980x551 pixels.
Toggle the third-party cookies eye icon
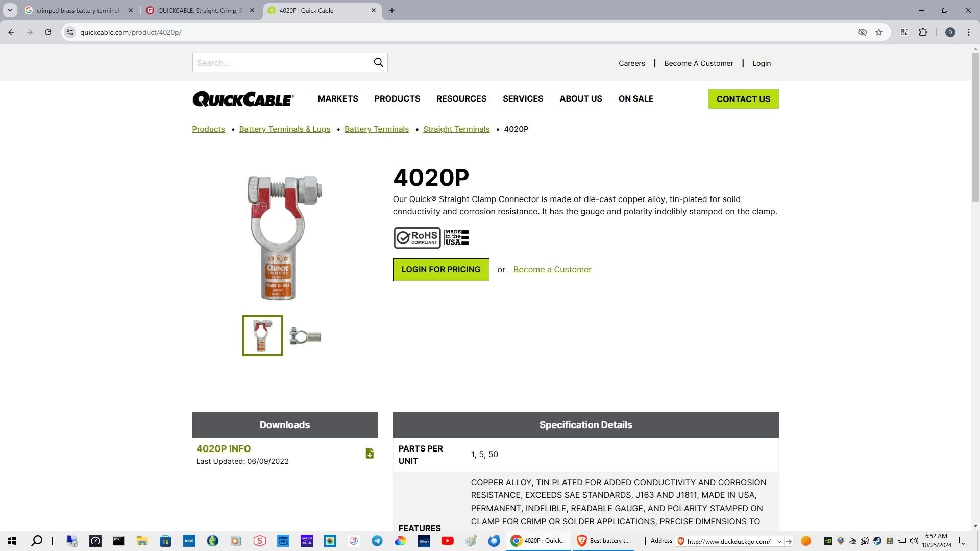pos(862,32)
